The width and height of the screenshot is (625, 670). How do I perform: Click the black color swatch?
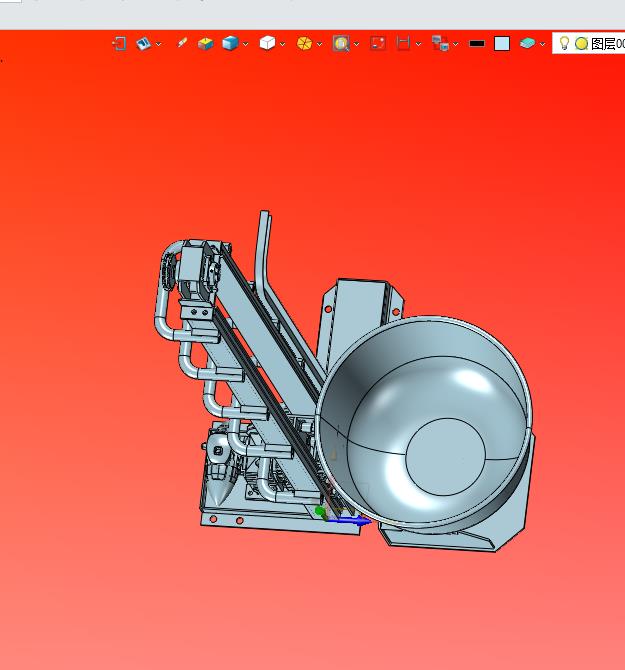click(477, 44)
